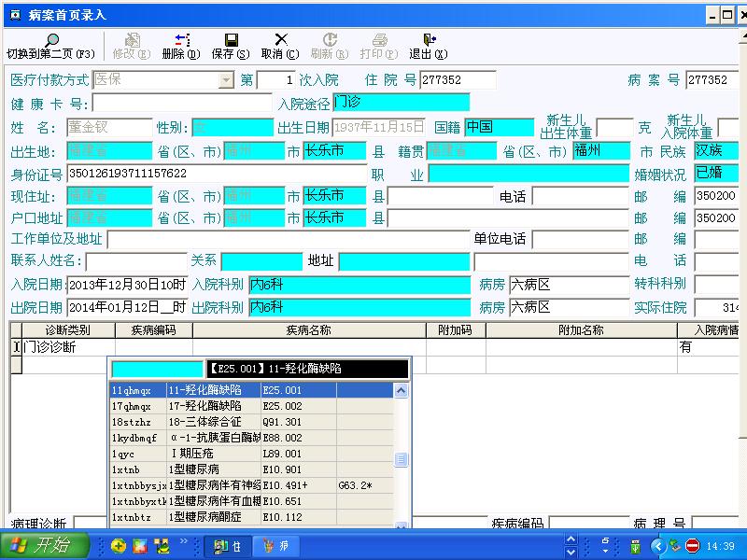Screen dimensions: 747x560
Task: Click the red stop tray icon
Action: [x=692, y=546]
